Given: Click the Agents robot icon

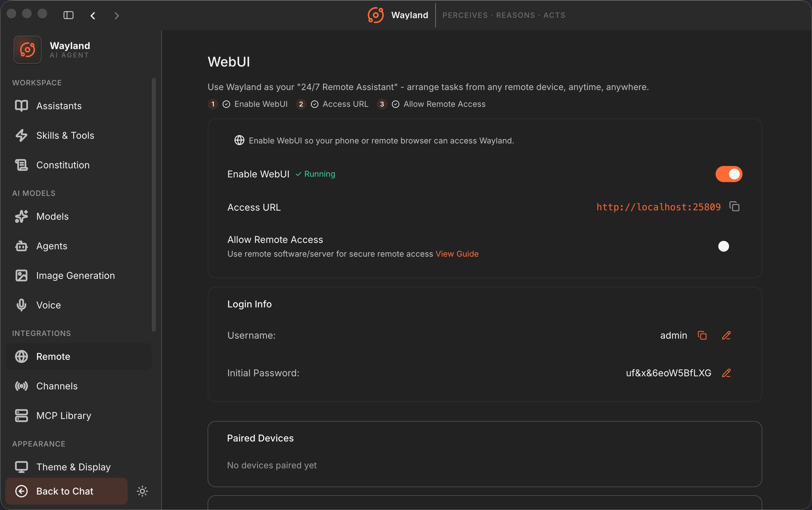Looking at the screenshot, I should [x=21, y=246].
